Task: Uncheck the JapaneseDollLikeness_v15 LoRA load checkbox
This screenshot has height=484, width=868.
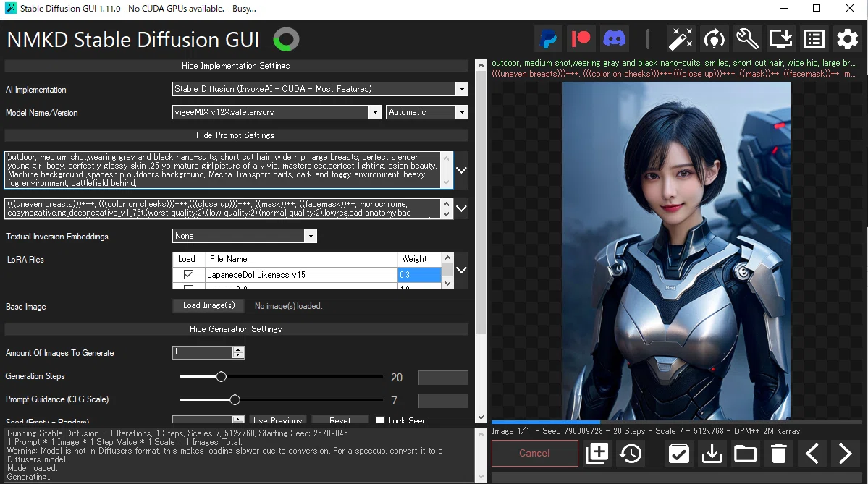Action: 189,274
